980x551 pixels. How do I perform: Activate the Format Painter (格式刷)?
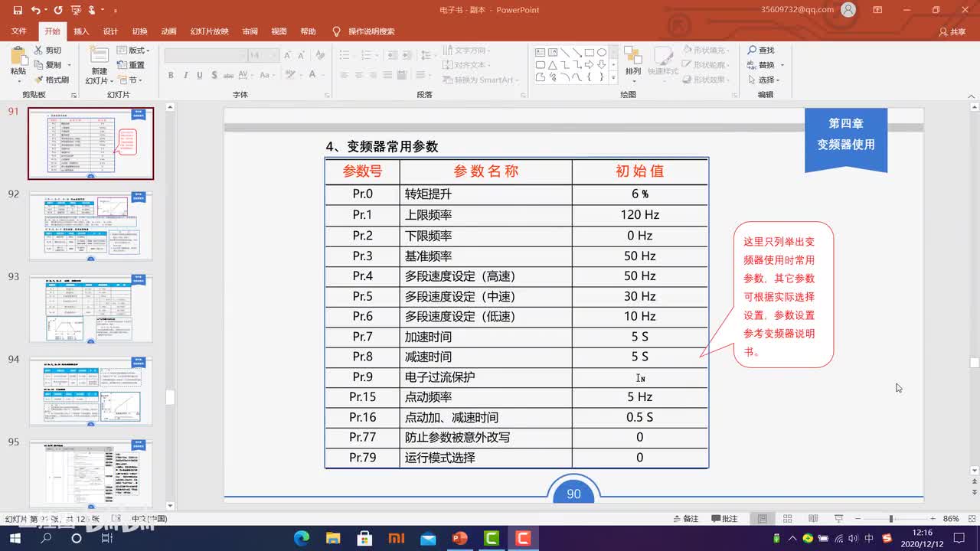(x=51, y=80)
